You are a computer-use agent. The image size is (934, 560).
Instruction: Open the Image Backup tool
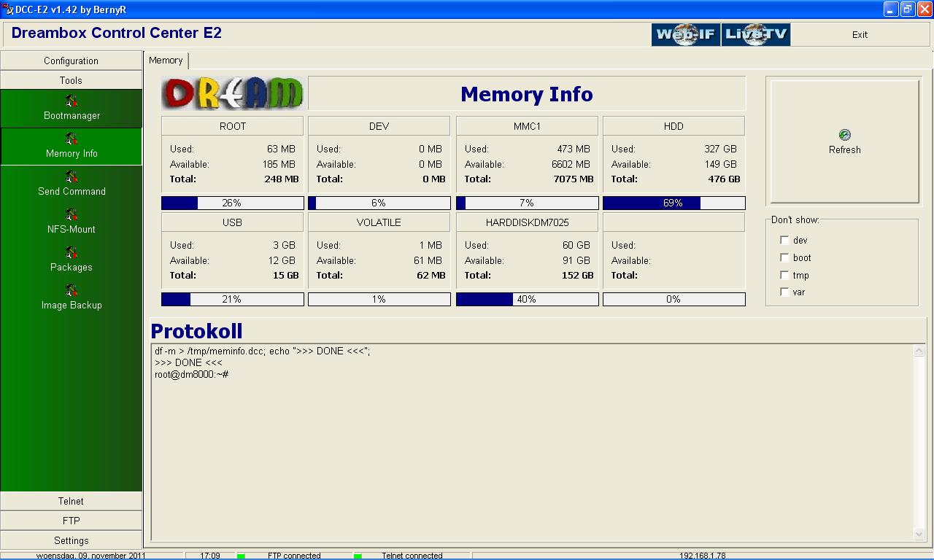(72, 291)
